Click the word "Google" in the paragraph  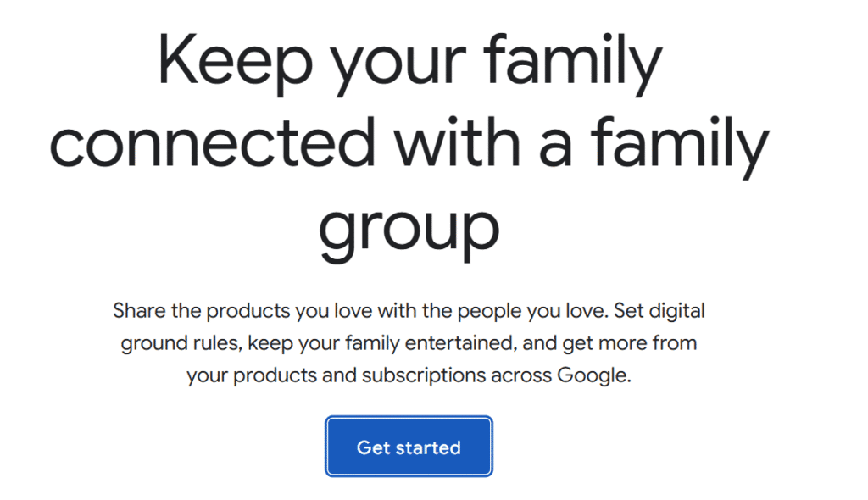click(593, 375)
